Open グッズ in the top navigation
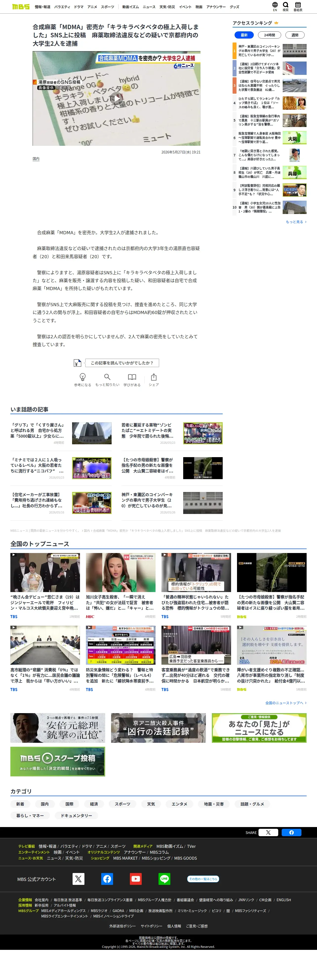Image resolution: width=317 pixels, height=980 pixels. [235, 7]
